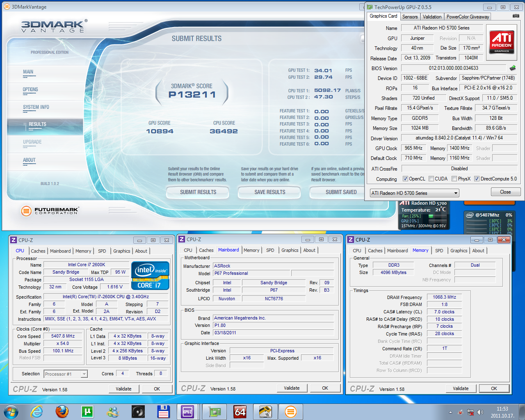Click the SAVE RESULTS button
The height and width of the screenshot is (420, 525).
pyautogui.click(x=269, y=192)
